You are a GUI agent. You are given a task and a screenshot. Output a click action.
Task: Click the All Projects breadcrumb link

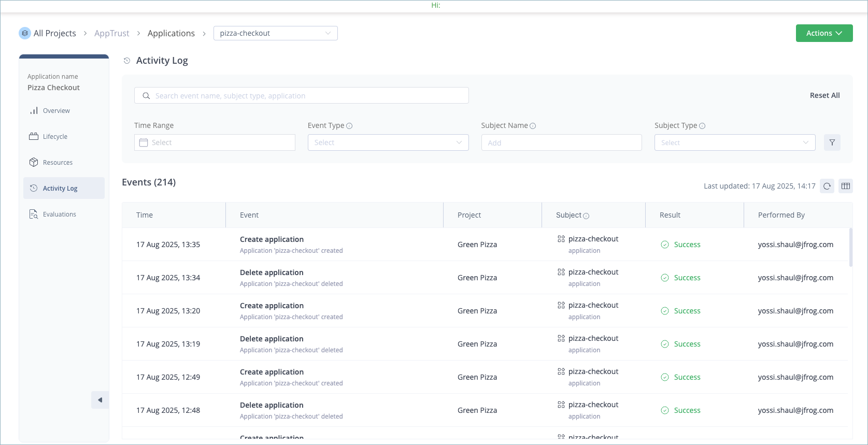coord(55,33)
